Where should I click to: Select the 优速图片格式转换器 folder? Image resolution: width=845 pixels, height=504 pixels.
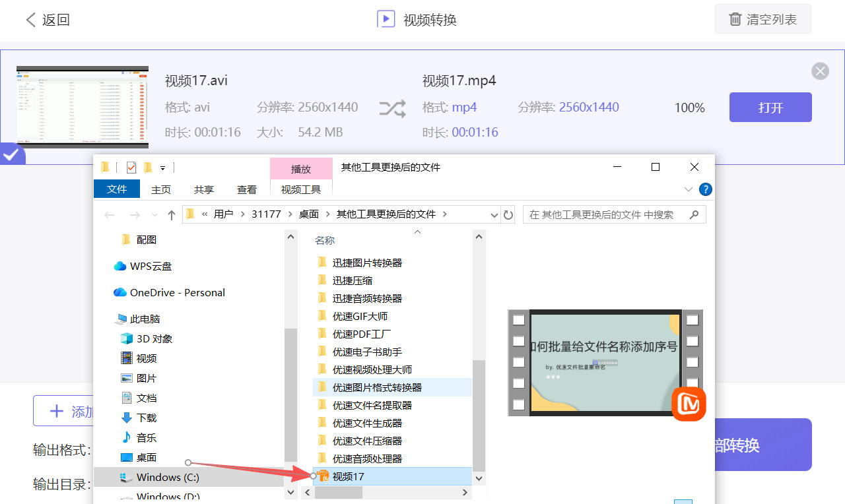tap(392, 387)
